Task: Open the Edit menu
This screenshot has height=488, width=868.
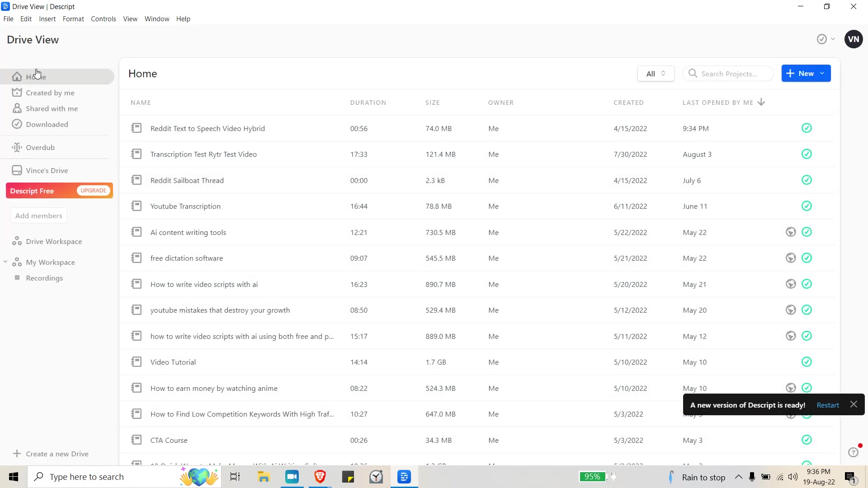Action: (x=26, y=19)
